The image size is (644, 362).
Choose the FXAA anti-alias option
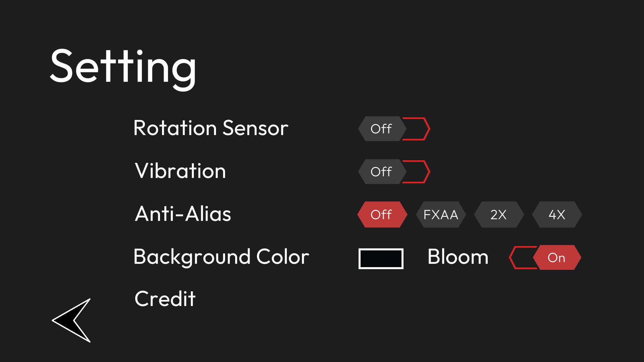(441, 215)
